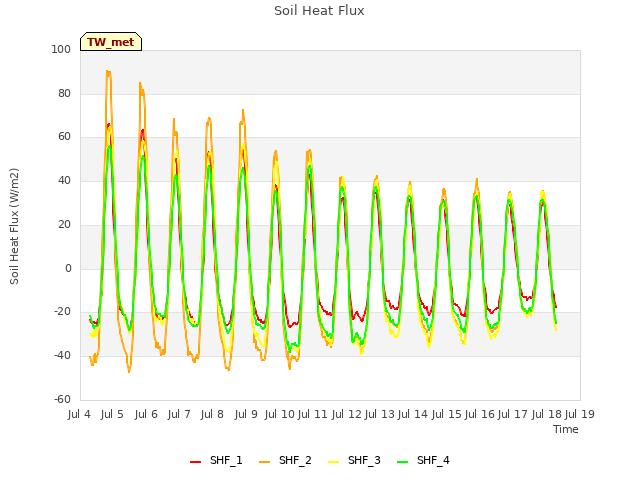Click the green SHF_4 legend swatch
The height and width of the screenshot is (480, 640).
pyautogui.click(x=402, y=462)
